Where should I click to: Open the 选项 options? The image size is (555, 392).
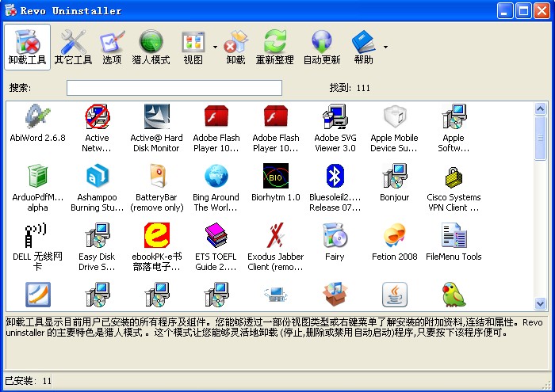tap(113, 48)
